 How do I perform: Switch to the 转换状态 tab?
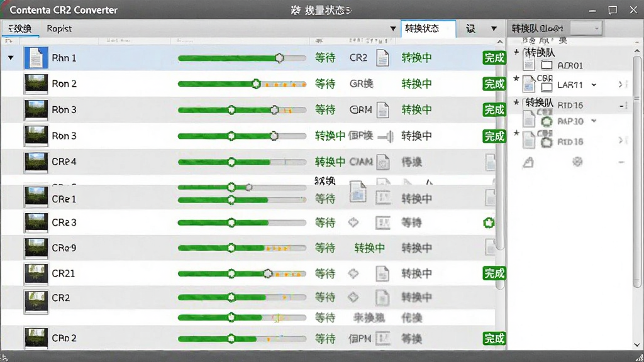tap(428, 29)
